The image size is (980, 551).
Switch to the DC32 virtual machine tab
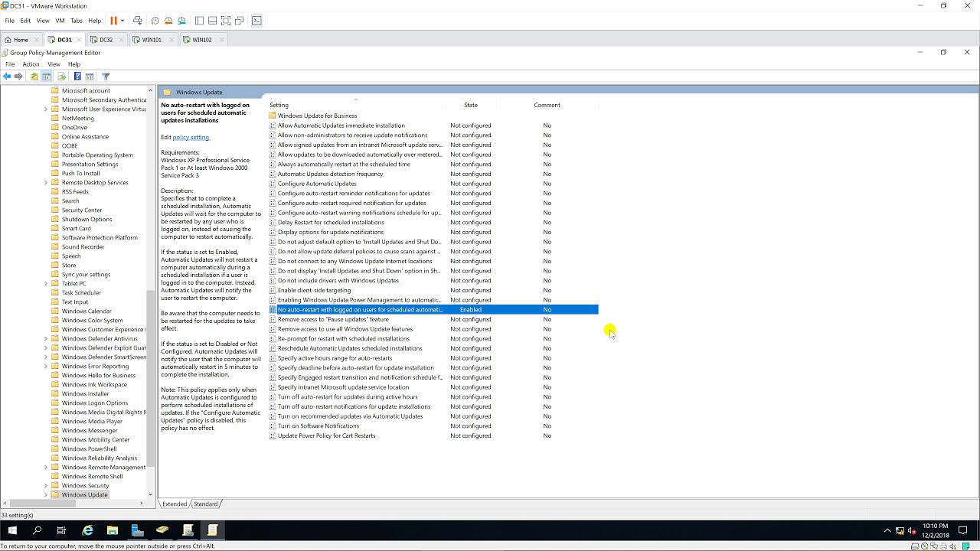(106, 40)
